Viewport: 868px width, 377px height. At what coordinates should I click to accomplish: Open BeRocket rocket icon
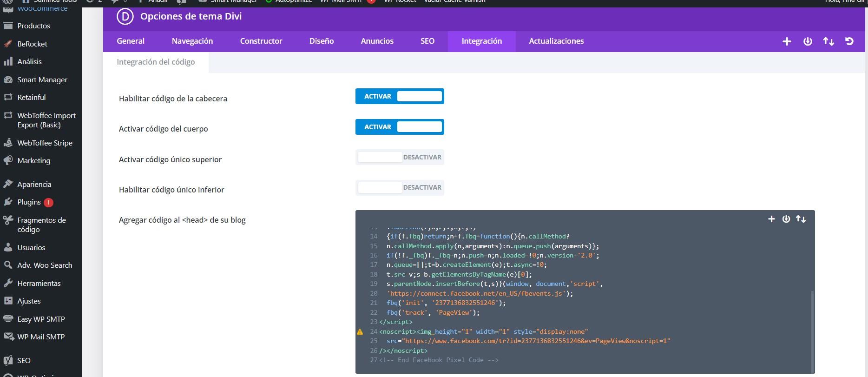pyautogui.click(x=8, y=44)
